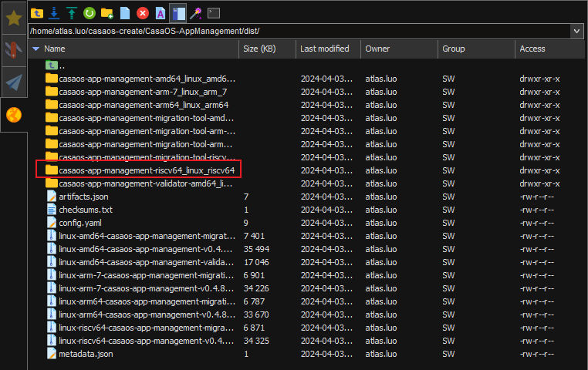
Task: Click the file icon beside config.yaml
Action: point(52,223)
